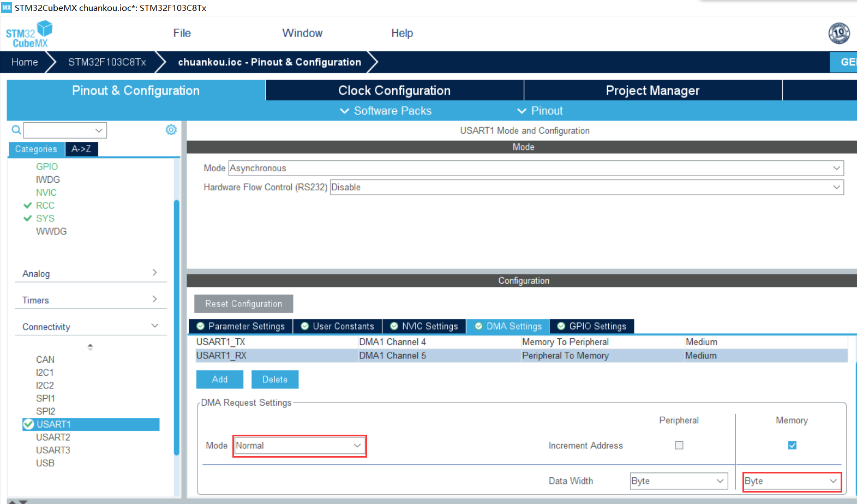Select SPI1 peripheral

[45, 398]
